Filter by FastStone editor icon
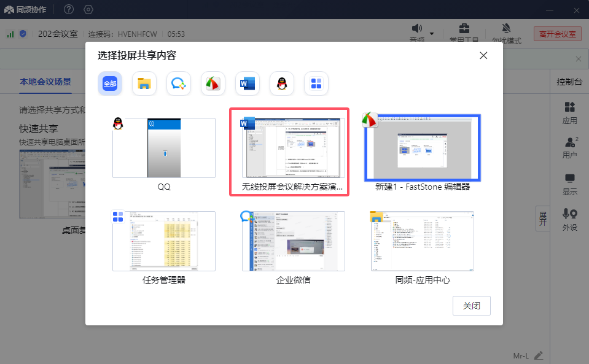This screenshot has width=589, height=364. pos(213,83)
